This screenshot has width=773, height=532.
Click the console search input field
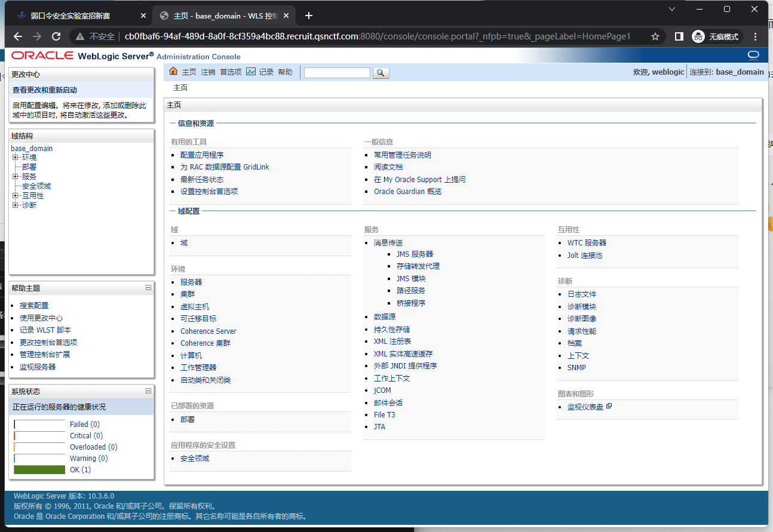click(337, 73)
